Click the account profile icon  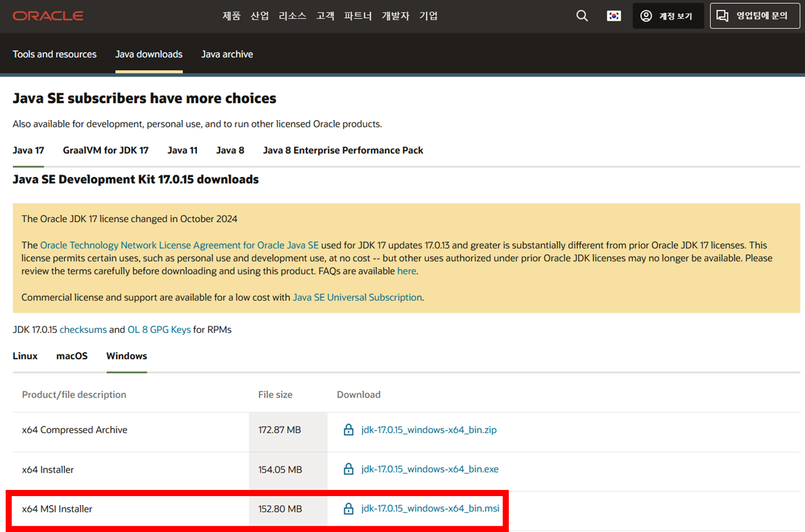[x=646, y=16]
